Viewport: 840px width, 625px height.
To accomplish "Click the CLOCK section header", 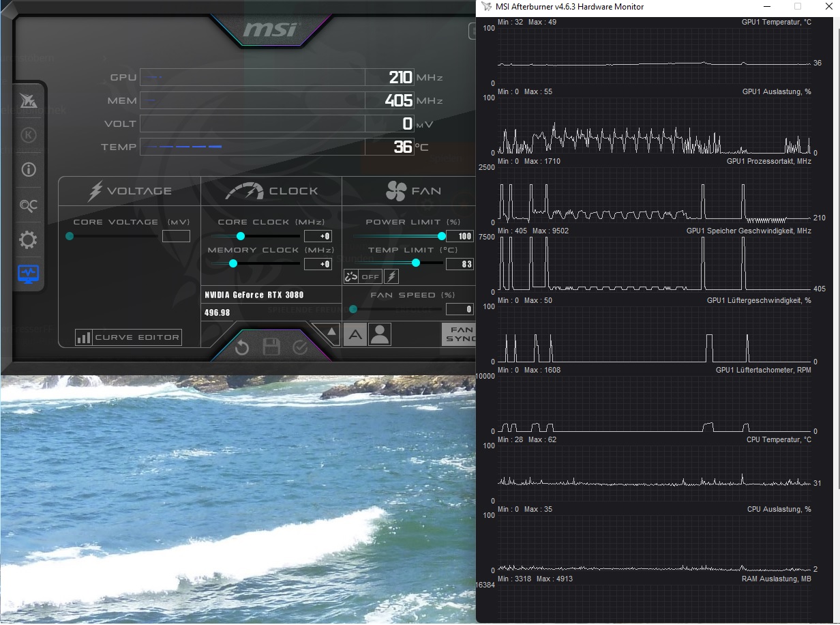I will point(271,191).
